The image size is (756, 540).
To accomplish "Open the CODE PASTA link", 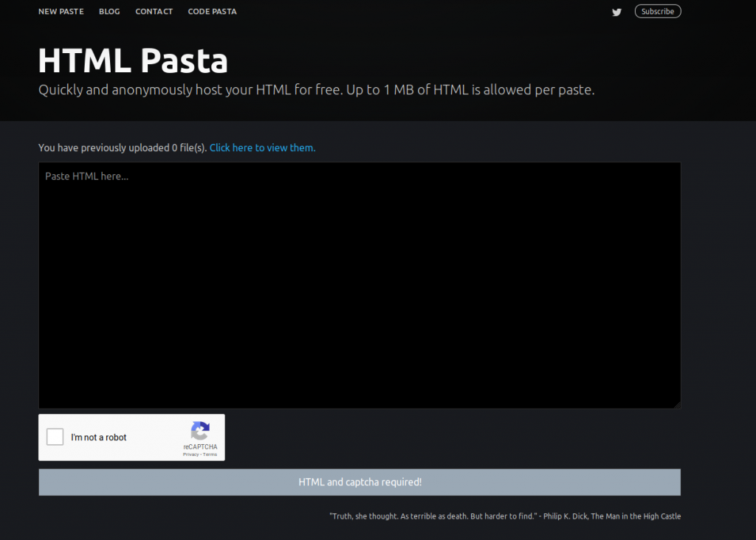I will pos(212,12).
